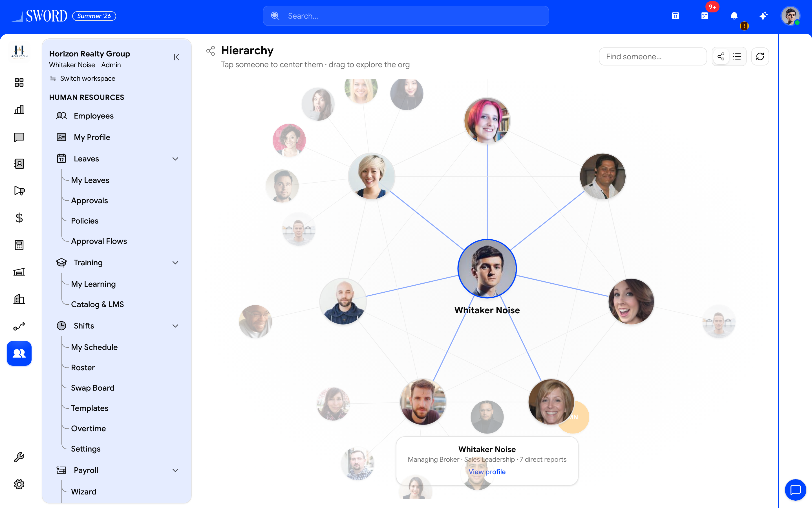Collapse the Payroll section chevron

tap(175, 470)
